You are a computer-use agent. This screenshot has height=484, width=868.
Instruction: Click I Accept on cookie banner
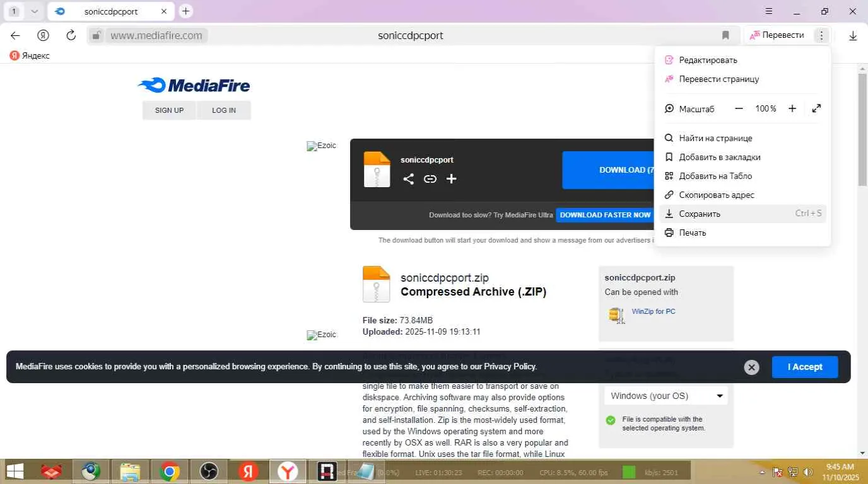click(x=805, y=367)
